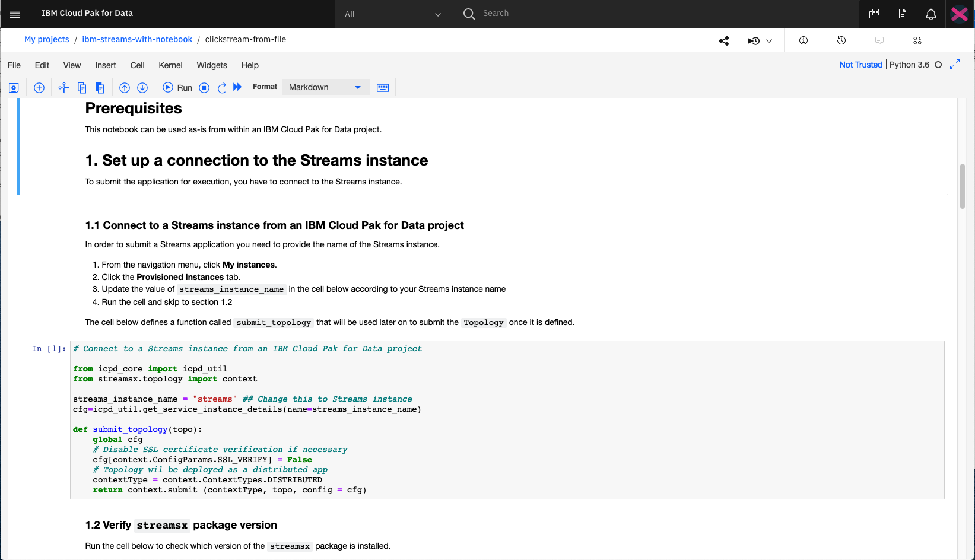Open the Edit menu
975x560 pixels.
(x=42, y=65)
